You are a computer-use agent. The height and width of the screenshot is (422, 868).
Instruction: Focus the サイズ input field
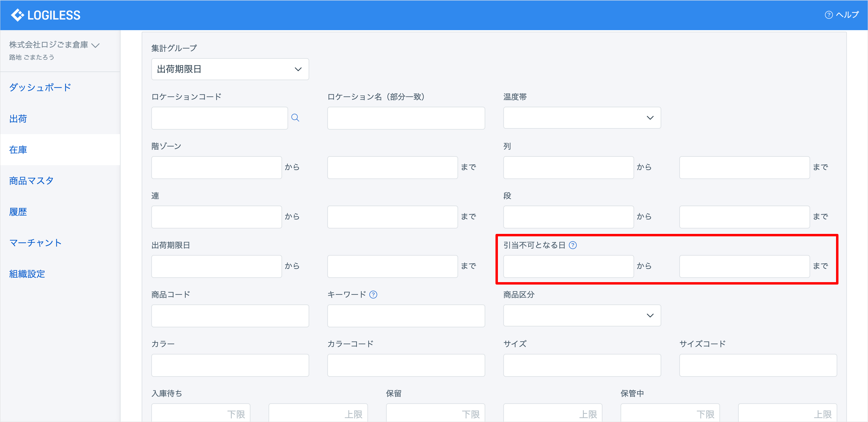pos(582,365)
